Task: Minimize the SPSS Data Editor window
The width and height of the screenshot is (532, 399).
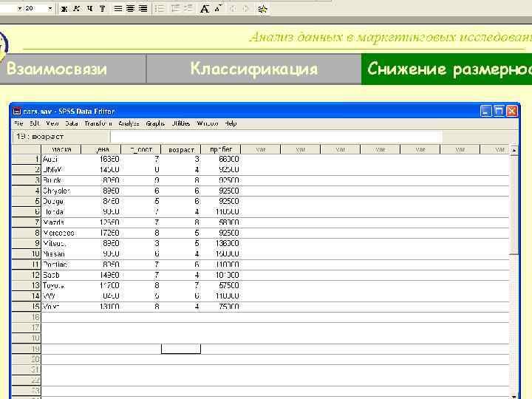Action: (486, 111)
